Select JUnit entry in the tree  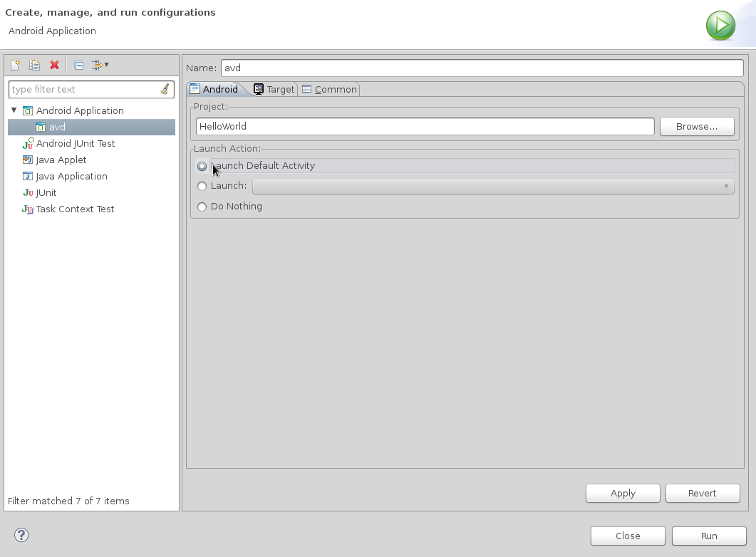click(x=46, y=193)
